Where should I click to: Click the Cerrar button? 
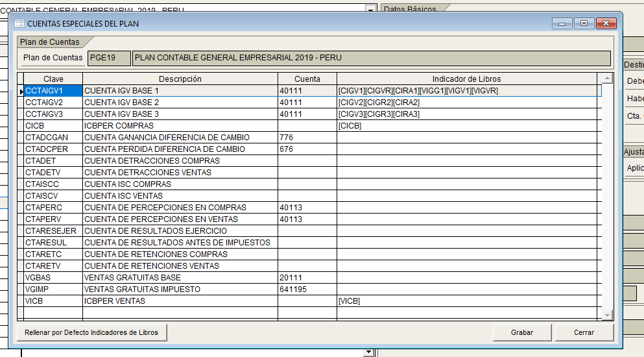tap(584, 332)
